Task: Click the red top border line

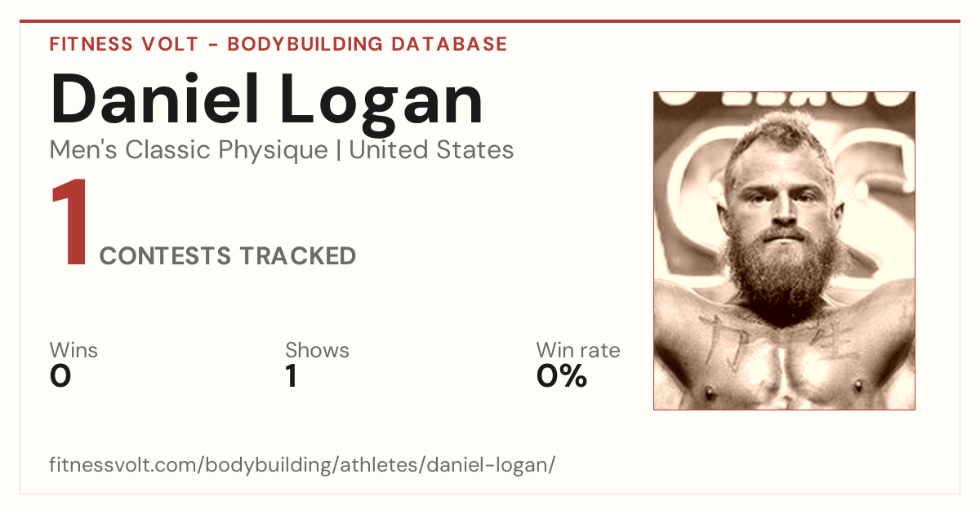Action: click(x=490, y=21)
